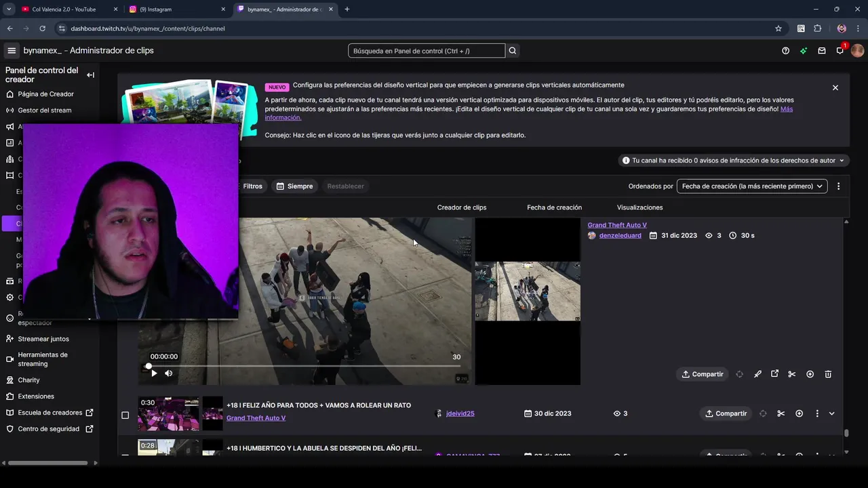This screenshot has height=488, width=868.
Task: Open the Twitch inbox icon
Action: tap(822, 51)
